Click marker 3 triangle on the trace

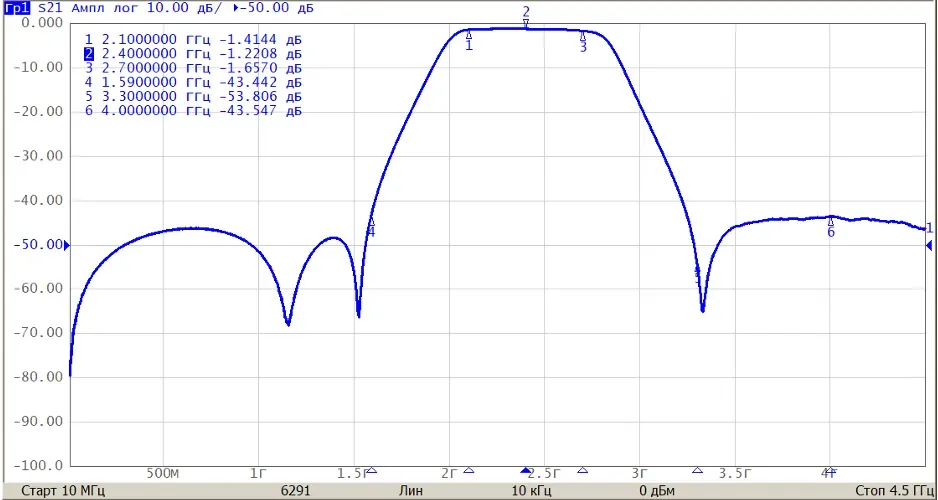(x=583, y=37)
